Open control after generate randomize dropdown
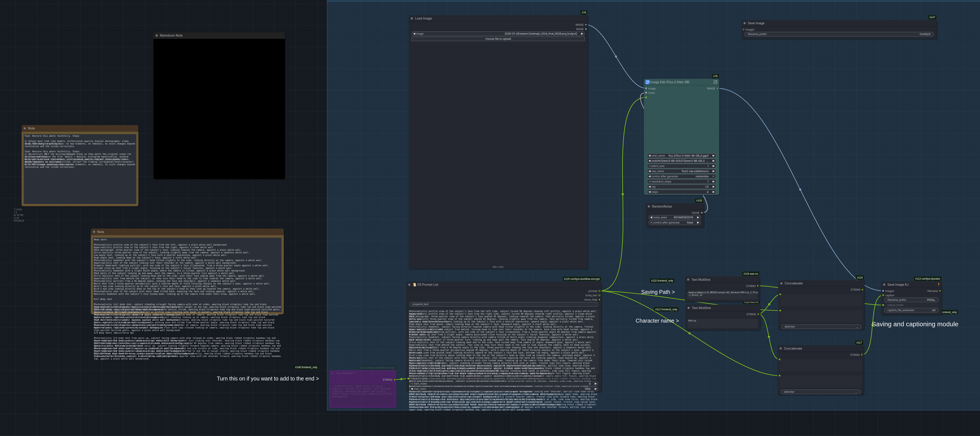Image resolution: width=980 pixels, height=436 pixels. pos(681,176)
